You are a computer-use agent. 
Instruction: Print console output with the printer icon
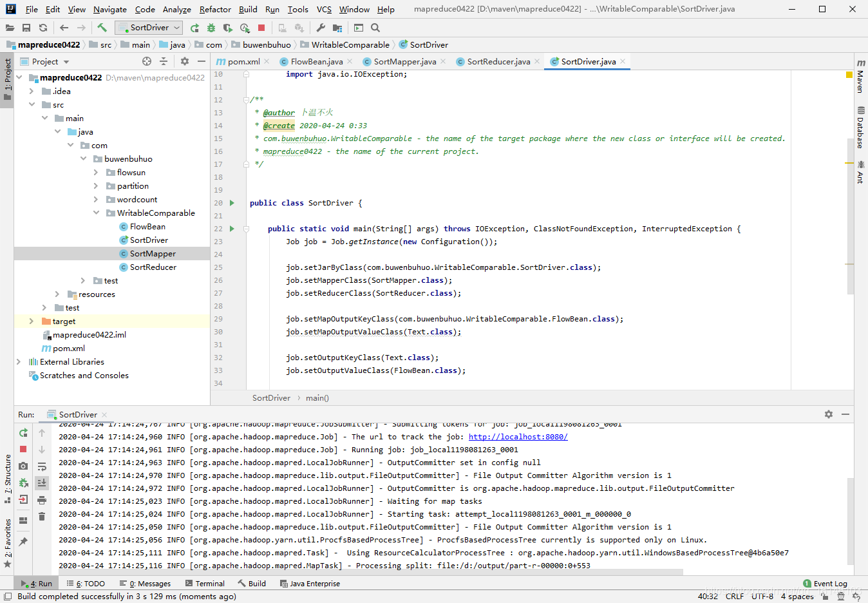point(42,500)
